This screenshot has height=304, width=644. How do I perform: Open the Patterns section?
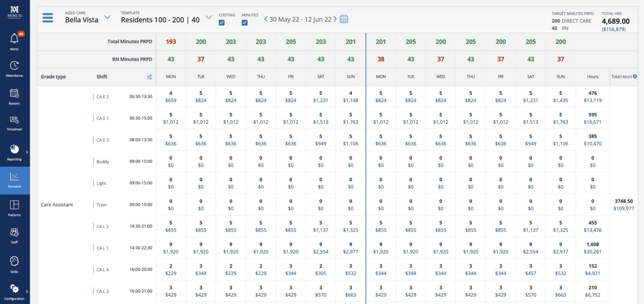(x=14, y=205)
